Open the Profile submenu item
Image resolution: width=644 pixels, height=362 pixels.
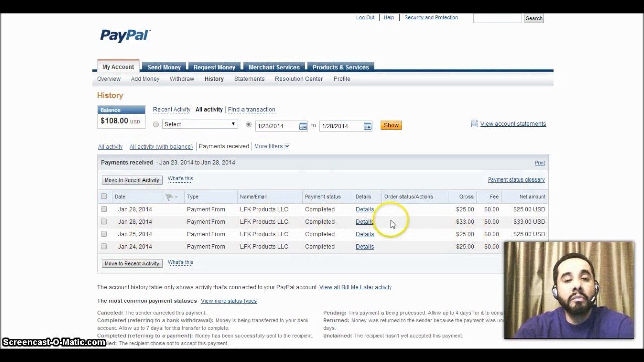click(x=342, y=79)
